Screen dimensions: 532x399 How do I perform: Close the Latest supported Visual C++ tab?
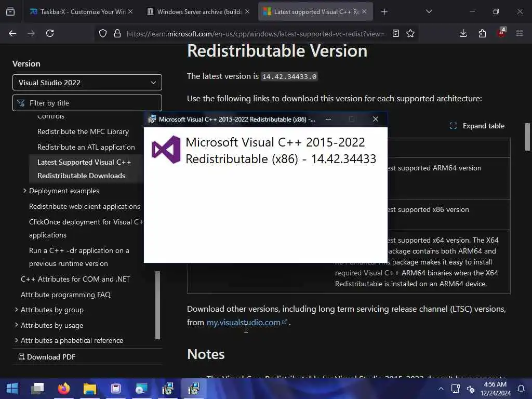tap(364, 11)
